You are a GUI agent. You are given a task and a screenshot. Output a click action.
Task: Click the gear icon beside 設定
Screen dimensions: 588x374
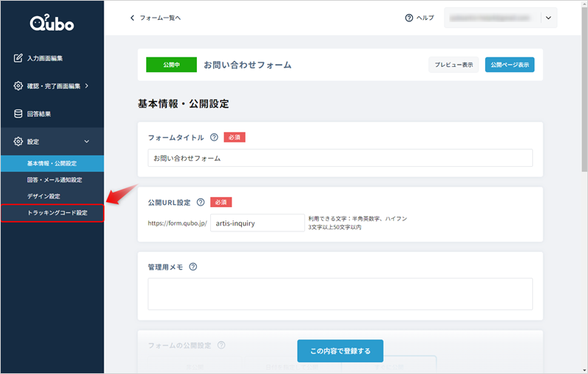(x=18, y=142)
